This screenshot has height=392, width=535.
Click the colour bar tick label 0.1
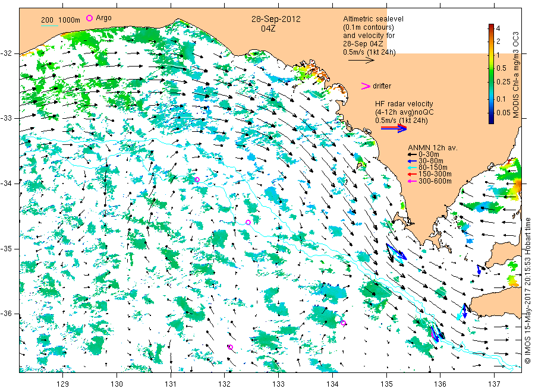click(x=501, y=99)
